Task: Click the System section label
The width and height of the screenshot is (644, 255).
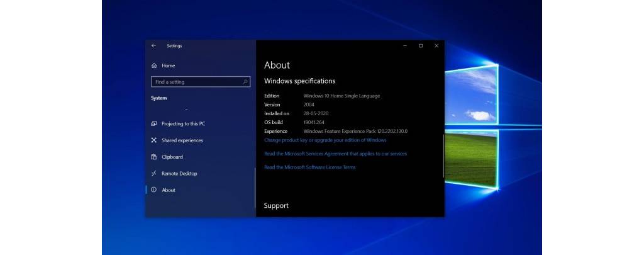Action: coord(159,98)
